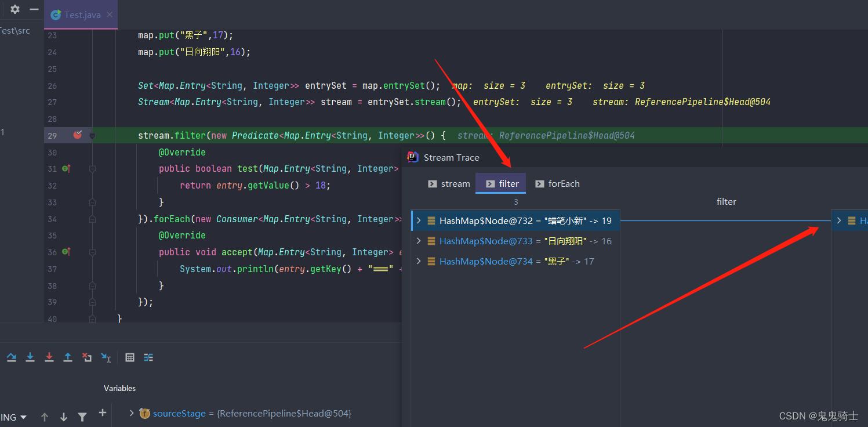Viewport: 868px width, 427px height.
Task: Click the Variables panel label
Action: (x=119, y=388)
